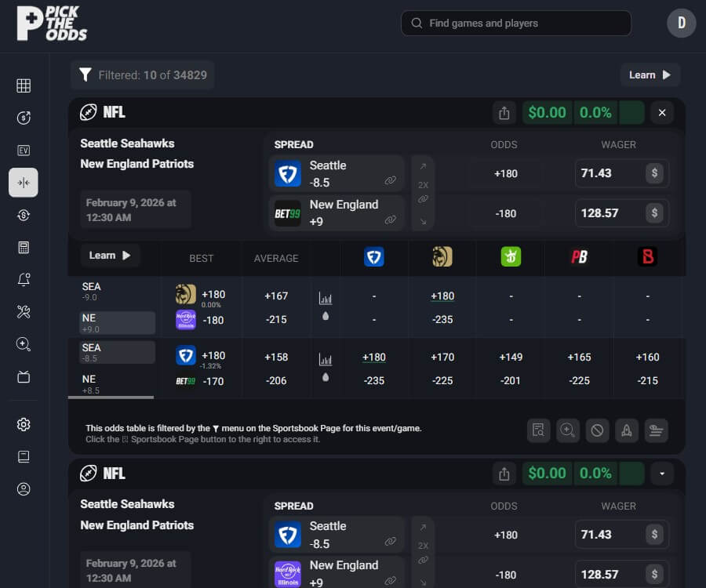Click the share icon on the first NFL card

point(504,112)
